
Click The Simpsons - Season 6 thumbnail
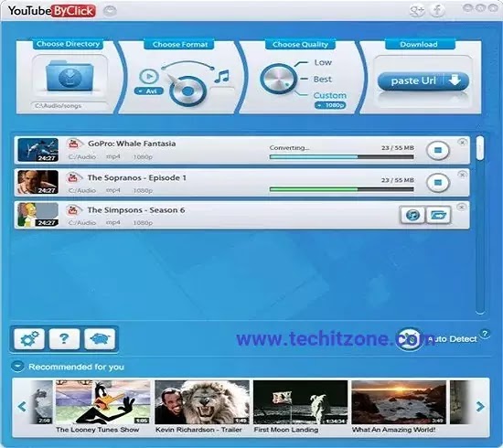[38, 215]
